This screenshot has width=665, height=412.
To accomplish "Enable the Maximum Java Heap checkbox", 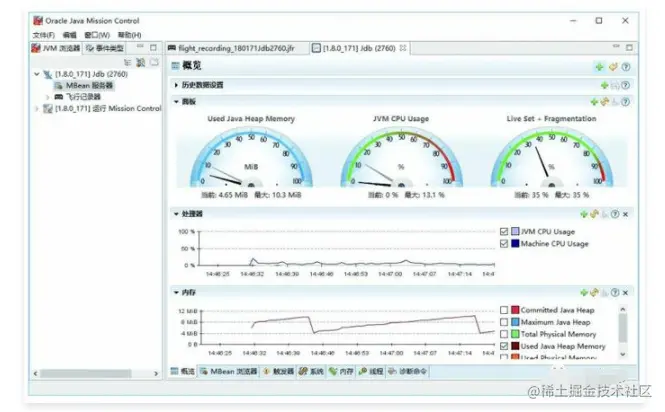I will pyautogui.click(x=504, y=322).
